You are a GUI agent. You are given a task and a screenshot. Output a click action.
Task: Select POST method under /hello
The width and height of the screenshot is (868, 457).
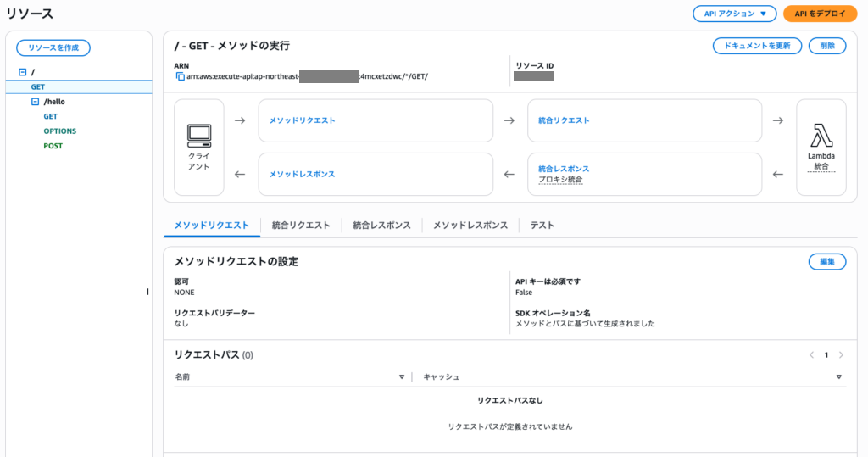pos(53,146)
